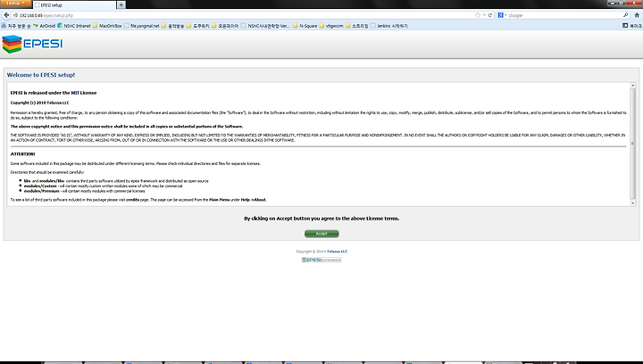Click the Google search input box
Screen dimensions: 643x364
tap(564, 15)
